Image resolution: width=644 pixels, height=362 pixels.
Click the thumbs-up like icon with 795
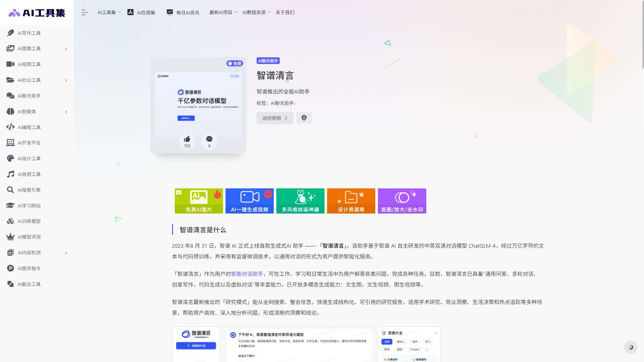(x=187, y=139)
